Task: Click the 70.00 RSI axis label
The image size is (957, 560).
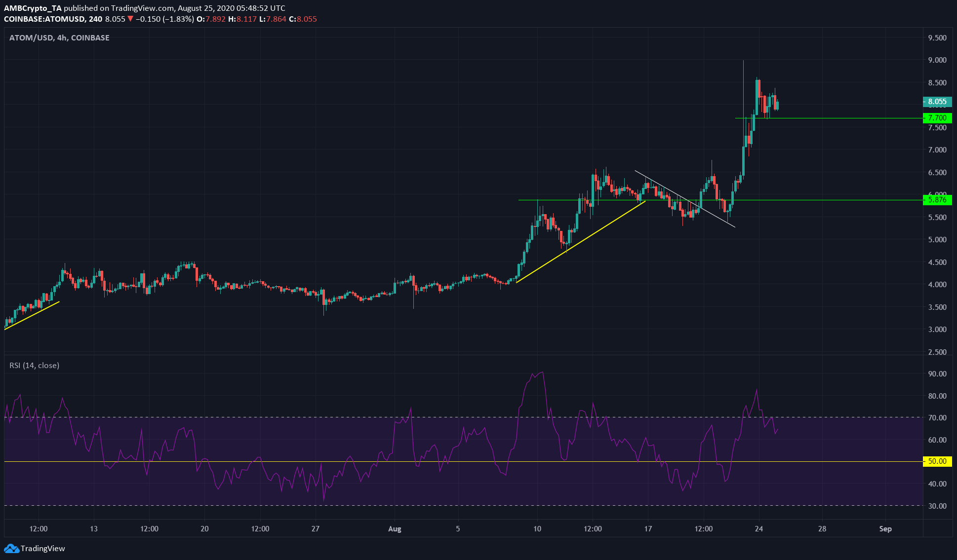Action: point(937,417)
